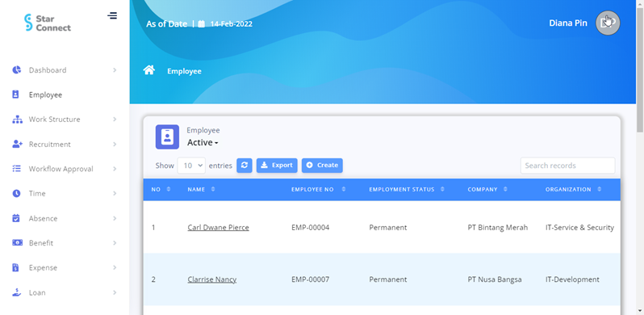Image resolution: width=644 pixels, height=315 pixels.
Task: Click the purple Employee card icon
Action: tap(167, 137)
